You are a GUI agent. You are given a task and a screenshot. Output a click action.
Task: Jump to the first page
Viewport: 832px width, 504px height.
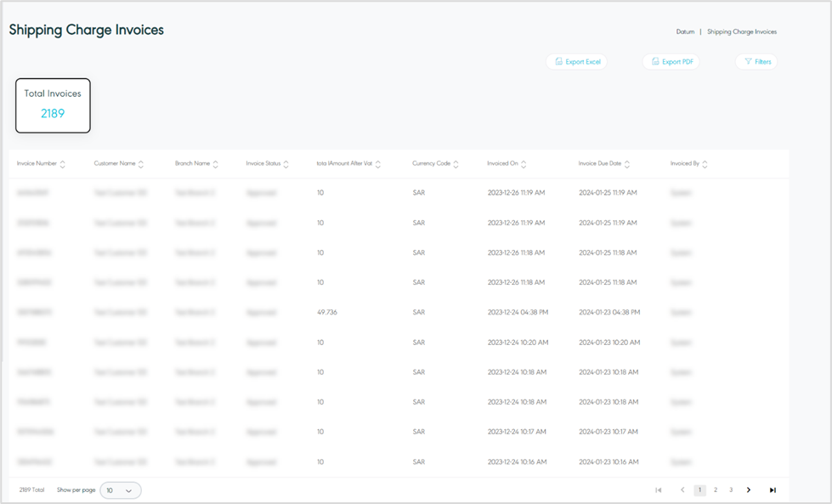(x=659, y=490)
